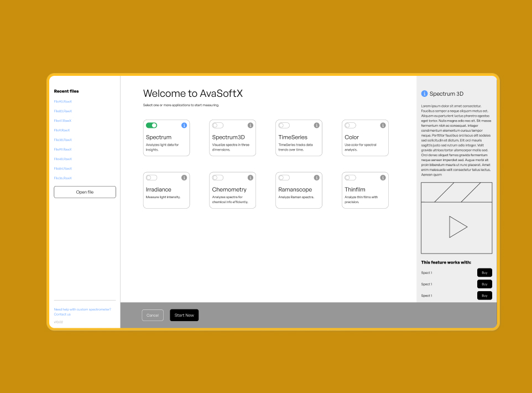532x393 pixels.
Task: Click the info icon beside Spectrum 3D heading
Action: 424,94
